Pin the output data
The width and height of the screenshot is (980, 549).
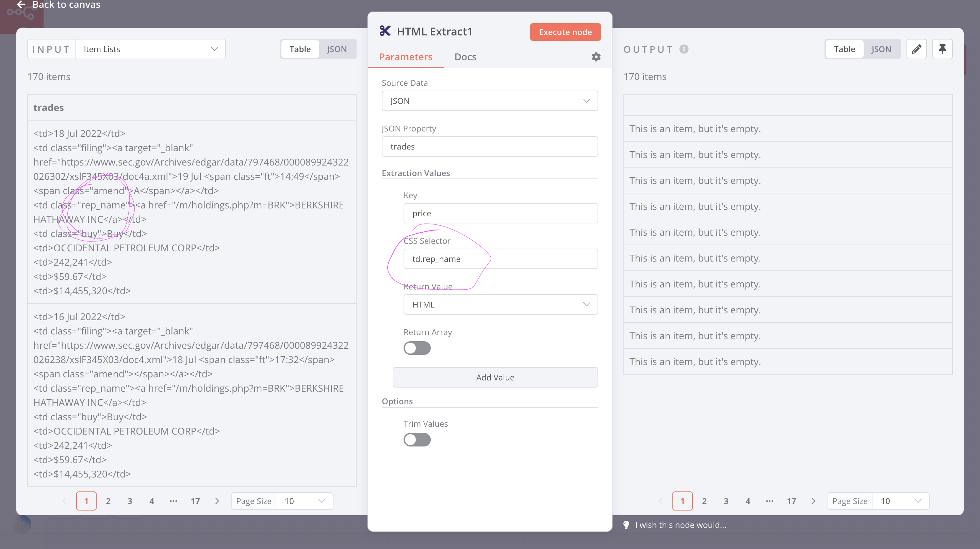(942, 49)
